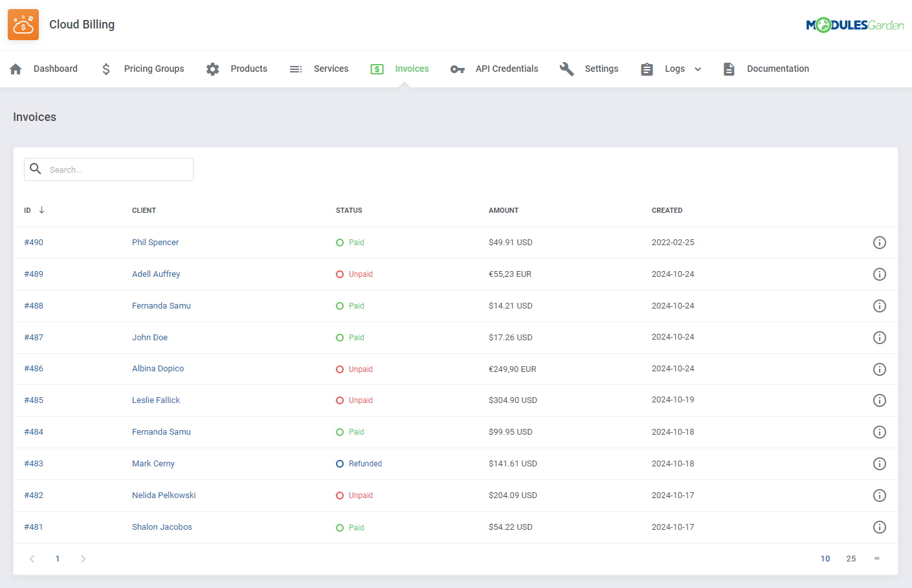Open info icon for invoice #482
The image size is (912, 588).
(x=880, y=495)
